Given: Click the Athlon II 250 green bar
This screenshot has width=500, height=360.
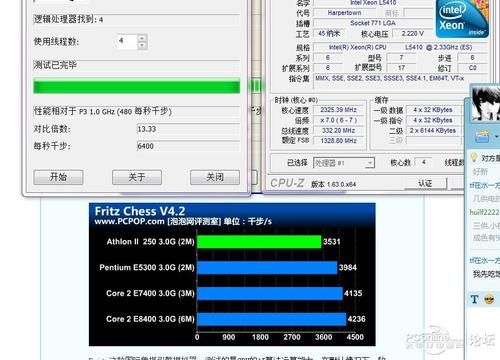Looking at the screenshot, I should click(x=259, y=242).
